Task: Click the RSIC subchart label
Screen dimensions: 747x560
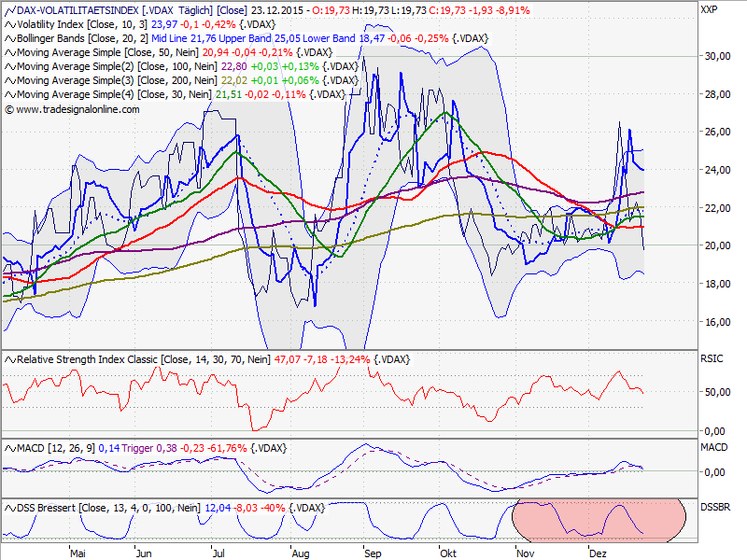Action: coord(713,357)
